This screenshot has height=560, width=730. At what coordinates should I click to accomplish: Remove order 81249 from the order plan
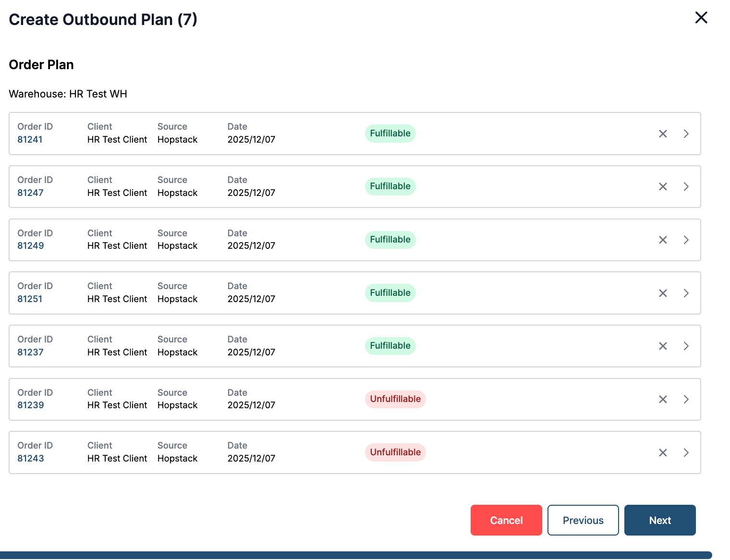[663, 240]
